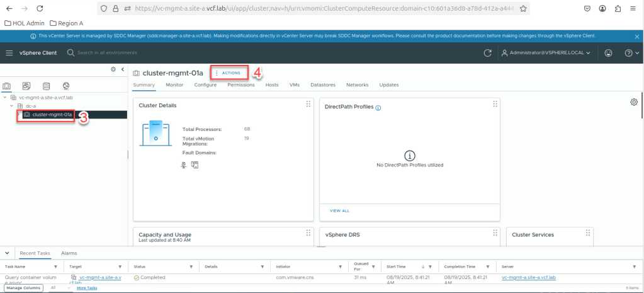Expand the cluster-mgmt-01a tree node
Image resolution: width=644 pixels, height=293 pixels.
tap(18, 114)
